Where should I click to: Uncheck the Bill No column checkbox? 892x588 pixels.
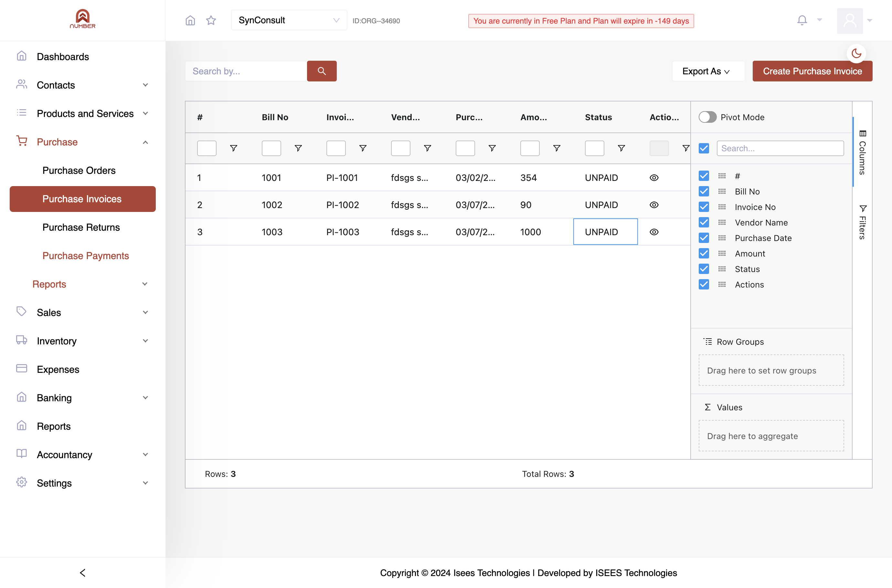(x=704, y=191)
